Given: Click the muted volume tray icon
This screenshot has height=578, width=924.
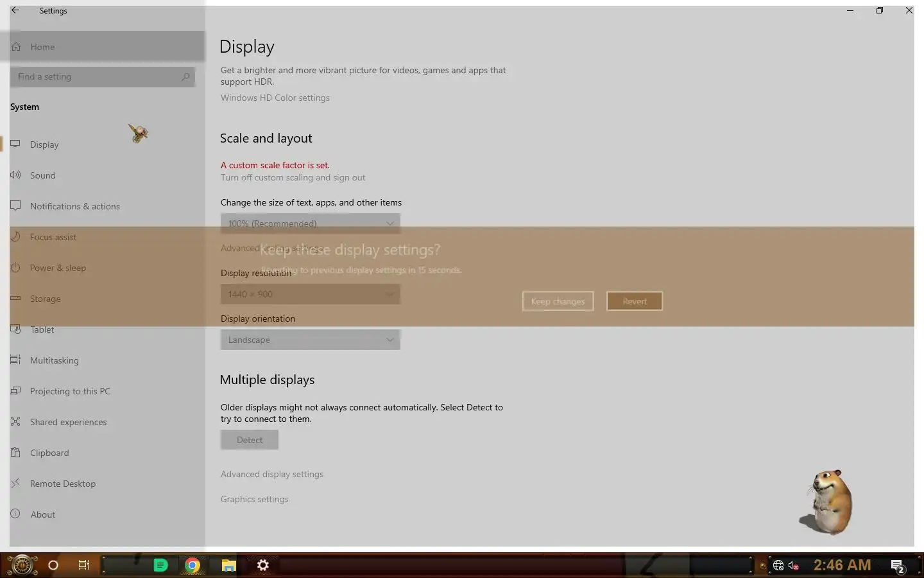Looking at the screenshot, I should 794,566.
